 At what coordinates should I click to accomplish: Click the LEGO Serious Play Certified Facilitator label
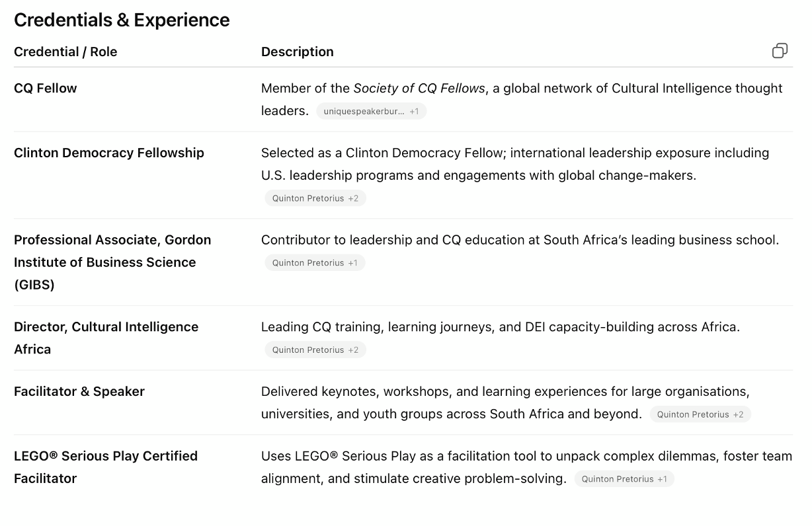point(106,467)
